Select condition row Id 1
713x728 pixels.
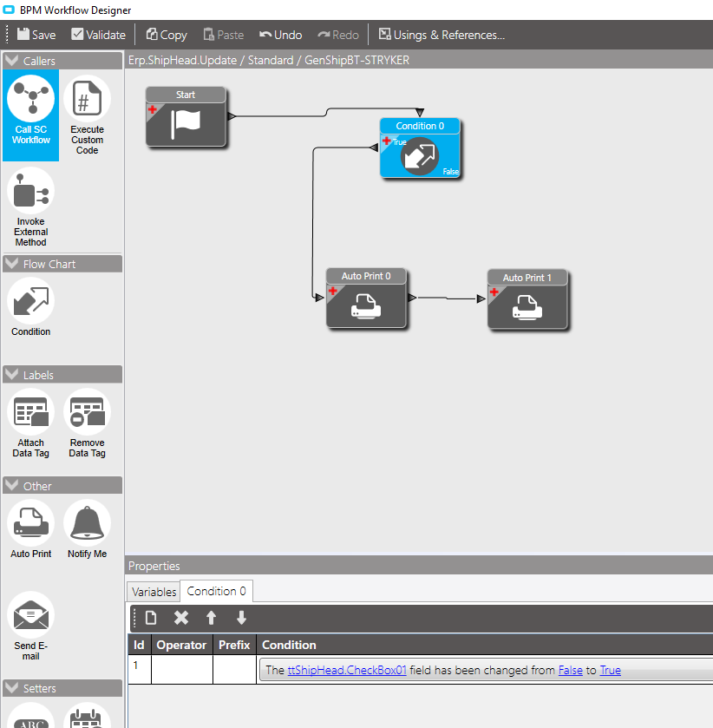[x=140, y=670]
